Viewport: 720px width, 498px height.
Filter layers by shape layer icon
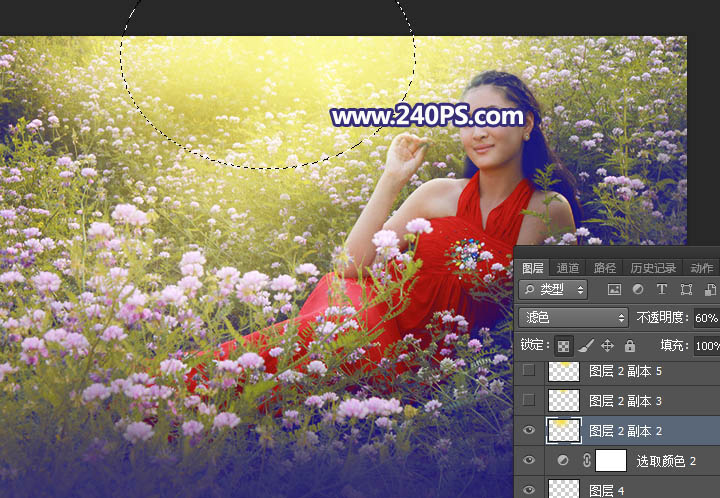tap(686, 290)
